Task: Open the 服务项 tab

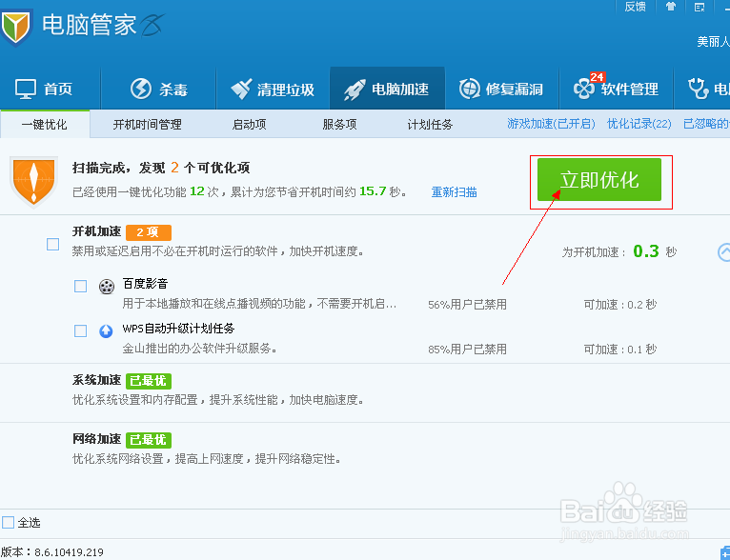Action: [339, 124]
